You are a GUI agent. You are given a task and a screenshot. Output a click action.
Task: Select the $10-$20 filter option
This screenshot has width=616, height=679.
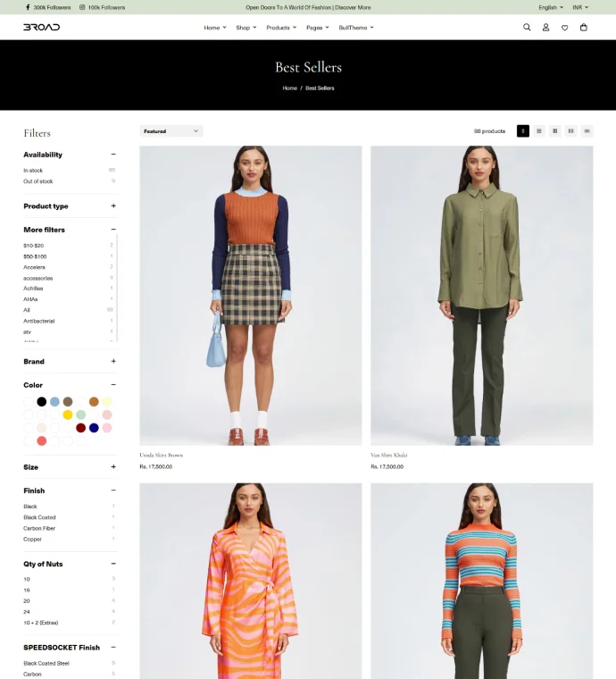(x=33, y=246)
